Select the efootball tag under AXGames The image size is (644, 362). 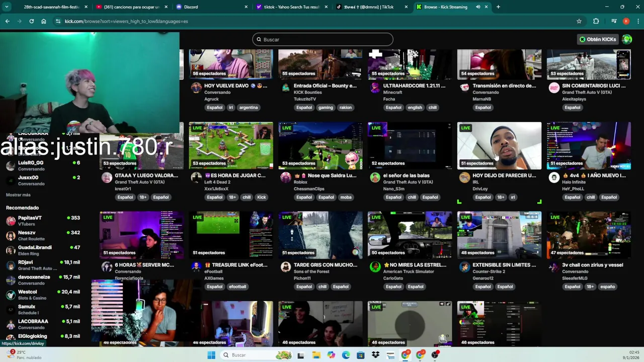pyautogui.click(x=237, y=287)
